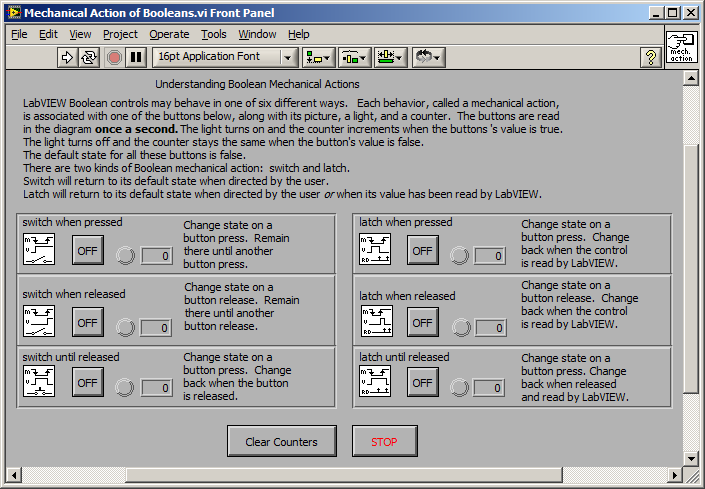Image resolution: width=705 pixels, height=489 pixels.
Task: Click the horizontal scrollbar right arrow
Action: (674, 475)
